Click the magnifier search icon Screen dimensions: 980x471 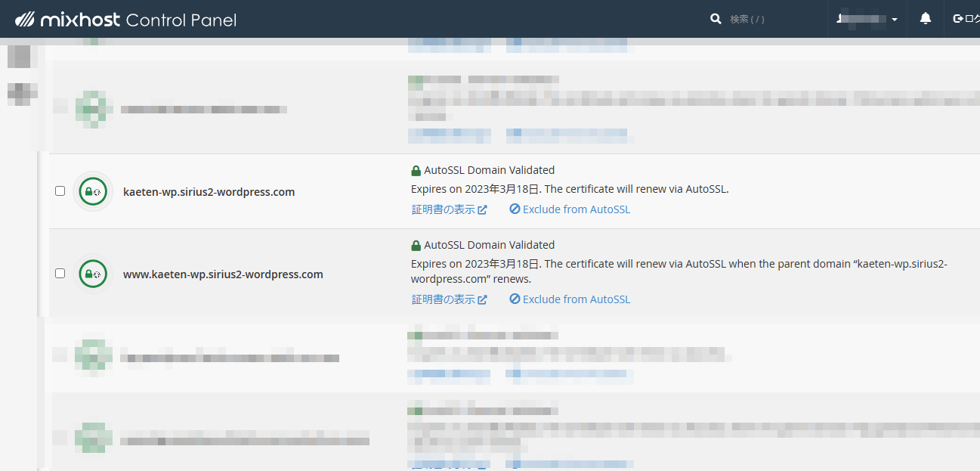click(x=716, y=19)
